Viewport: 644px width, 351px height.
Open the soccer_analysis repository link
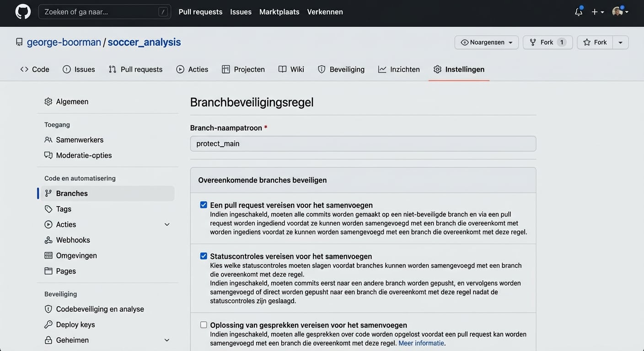(x=144, y=42)
